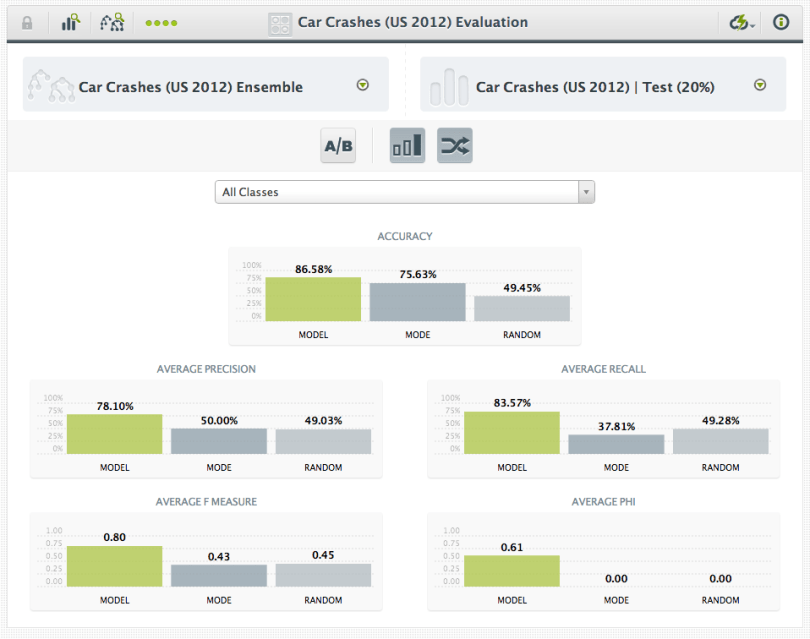Screen dimensions: 810x639
Task: Click the green MODEL accuracy bar
Action: [x=313, y=299]
